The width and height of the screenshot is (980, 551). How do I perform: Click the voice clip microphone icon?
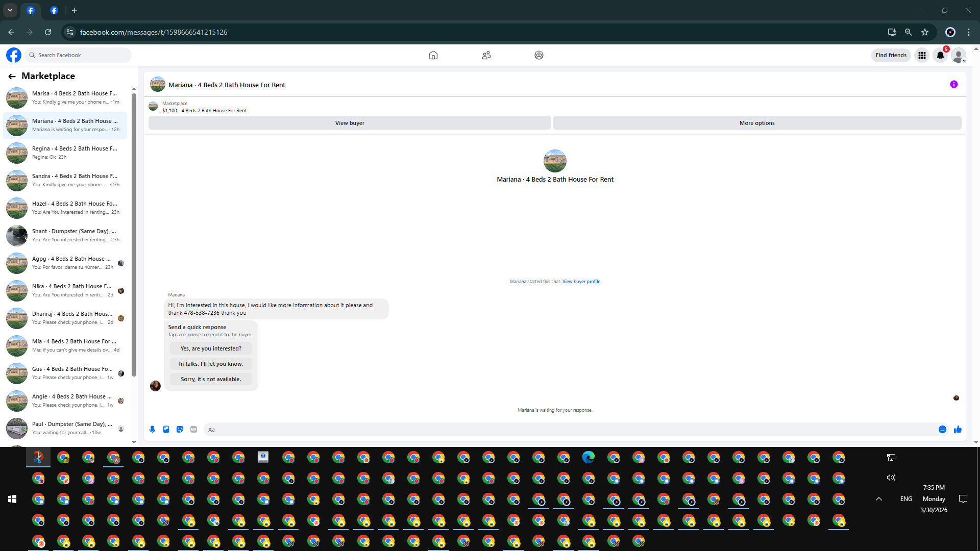click(152, 430)
